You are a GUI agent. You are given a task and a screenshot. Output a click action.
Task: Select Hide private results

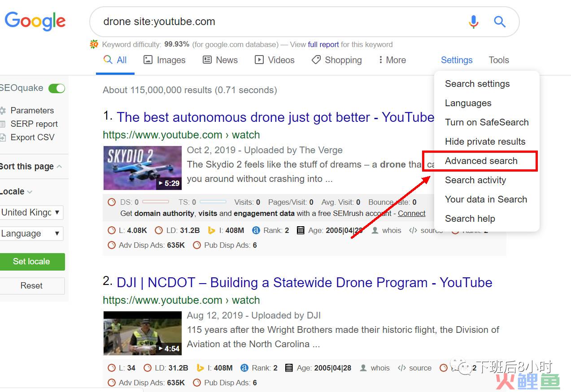(x=485, y=142)
